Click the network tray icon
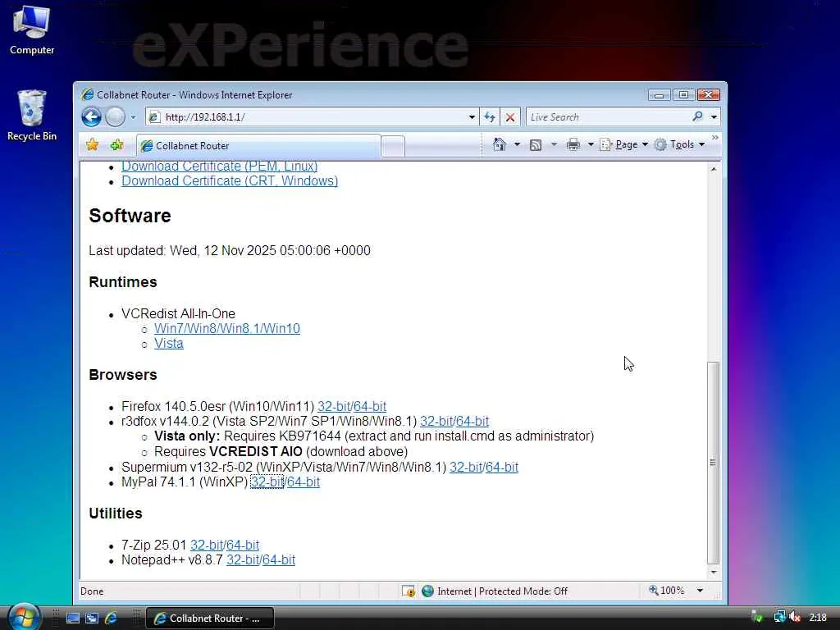Viewport: 840px width, 630px height. [779, 617]
